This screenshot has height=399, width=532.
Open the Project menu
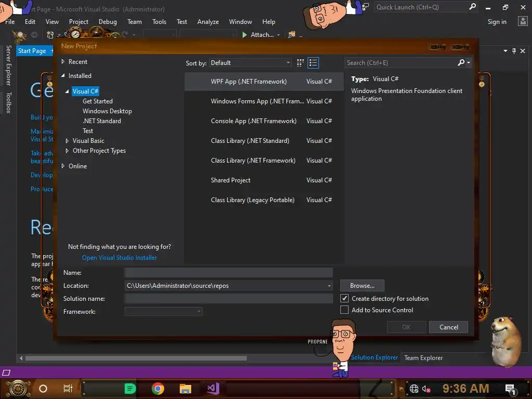pos(78,22)
